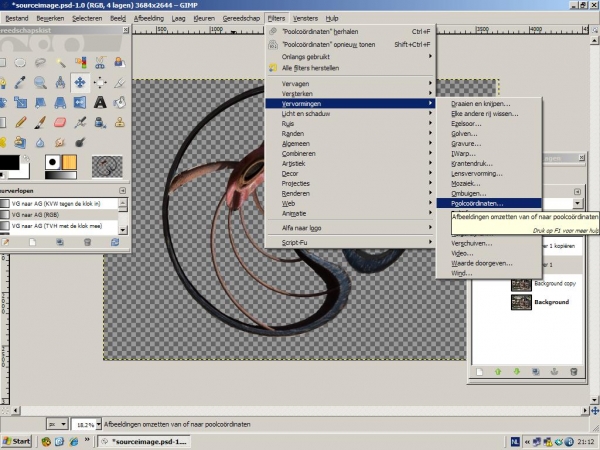Refresh gradients icon below gradient list

pyautogui.click(x=115, y=242)
